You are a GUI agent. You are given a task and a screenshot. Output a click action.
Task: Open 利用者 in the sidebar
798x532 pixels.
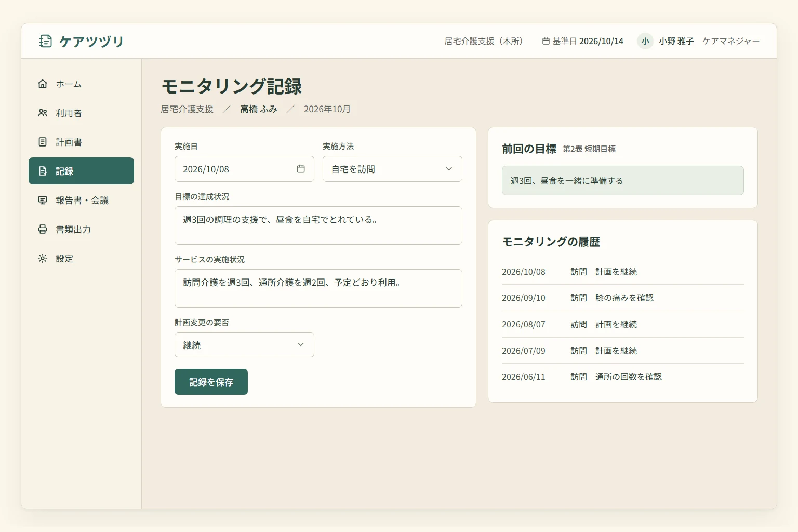point(81,113)
